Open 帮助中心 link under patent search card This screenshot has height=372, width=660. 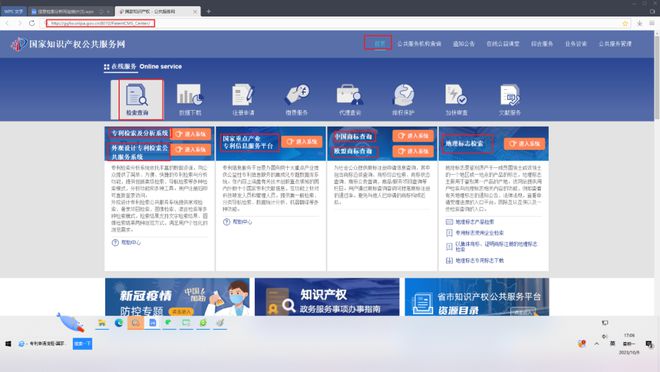click(x=131, y=242)
